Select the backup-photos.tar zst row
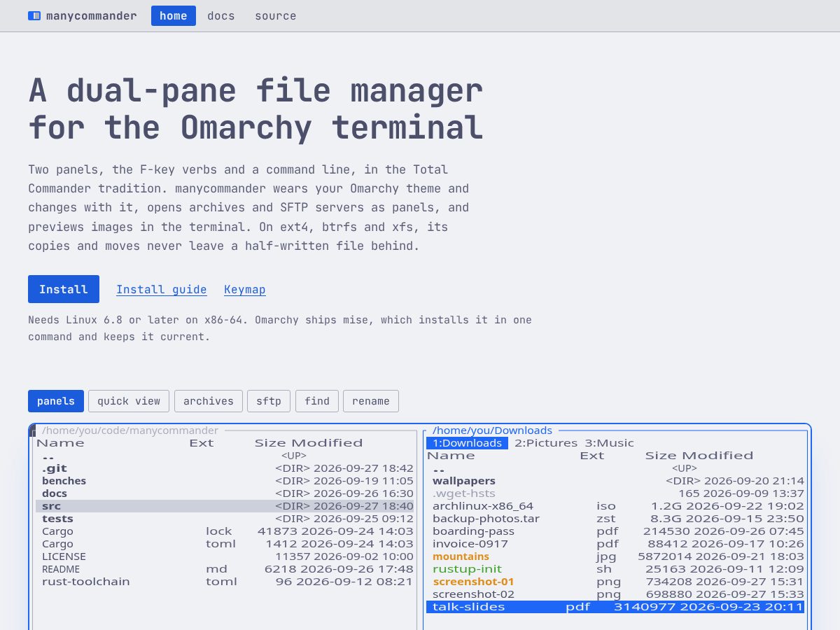This screenshot has width=840, height=630. (615, 519)
